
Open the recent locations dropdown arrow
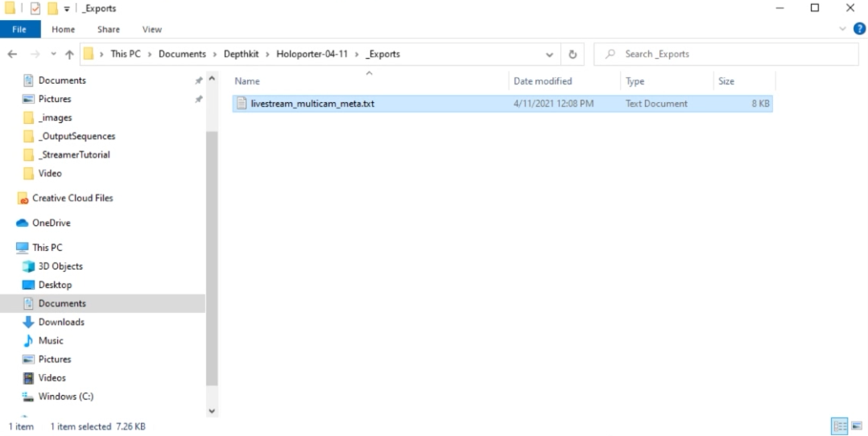(53, 54)
